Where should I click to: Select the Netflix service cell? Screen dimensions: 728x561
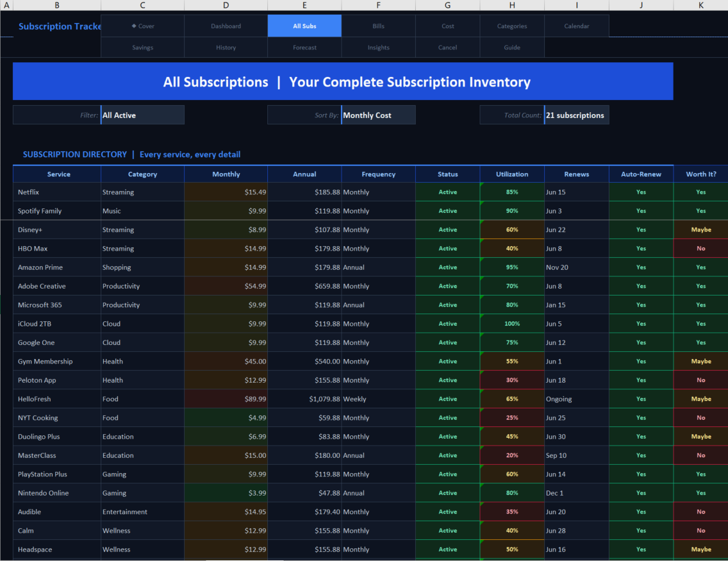(x=57, y=192)
